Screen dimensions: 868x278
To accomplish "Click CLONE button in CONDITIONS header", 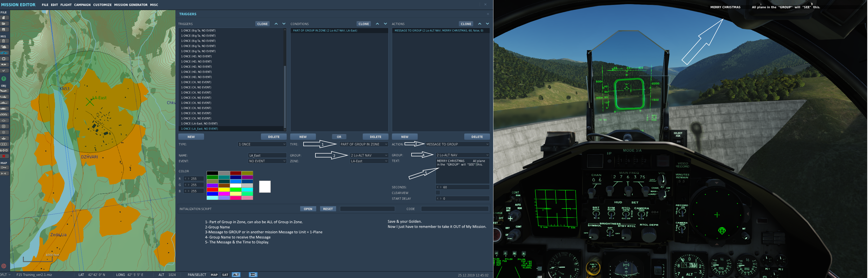I will tap(363, 24).
